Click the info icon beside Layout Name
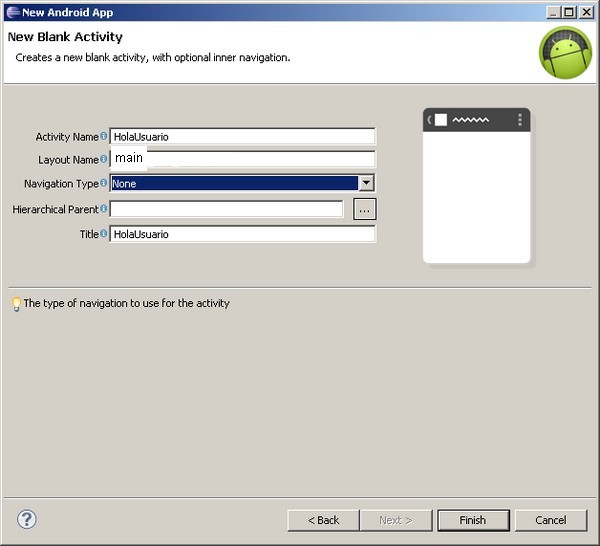The image size is (600, 546). pos(103,159)
